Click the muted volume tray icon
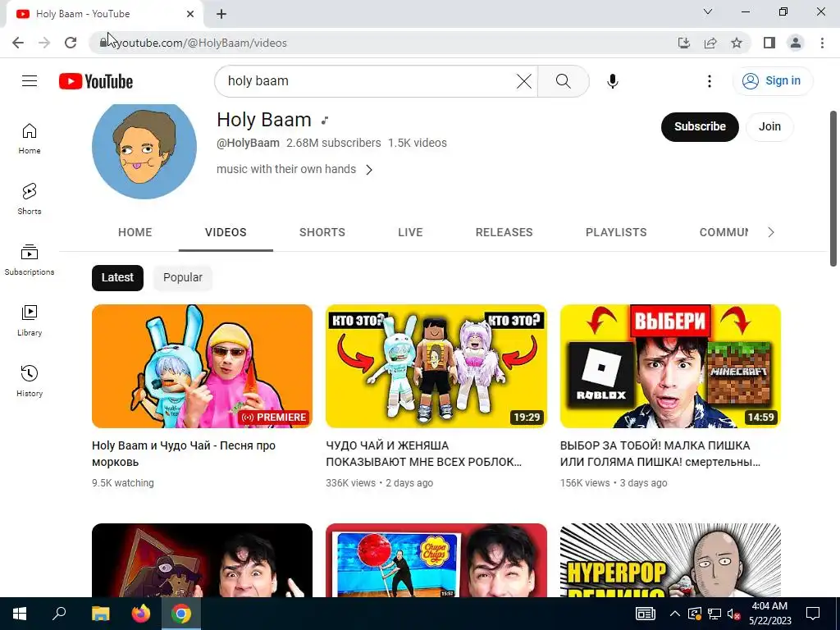 click(734, 614)
